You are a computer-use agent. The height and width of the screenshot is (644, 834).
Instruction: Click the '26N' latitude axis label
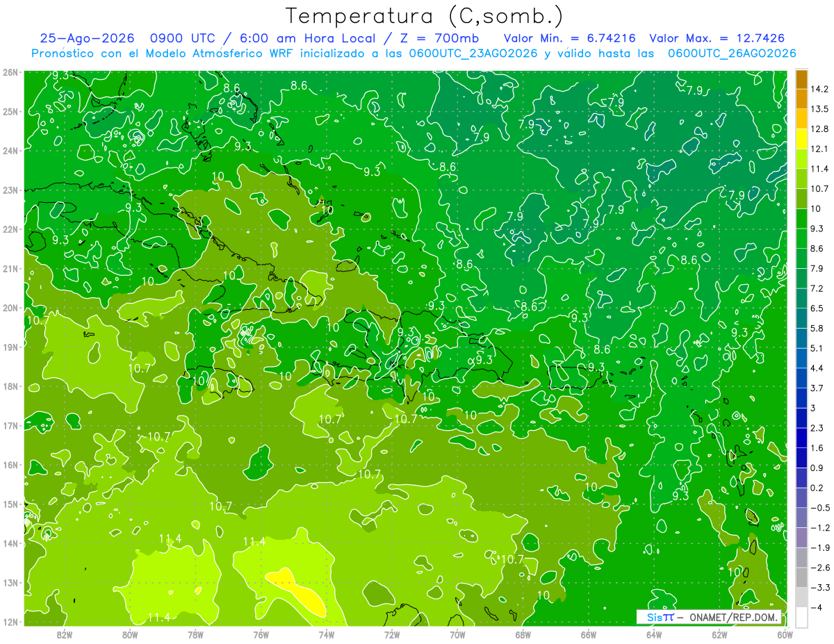coord(11,72)
